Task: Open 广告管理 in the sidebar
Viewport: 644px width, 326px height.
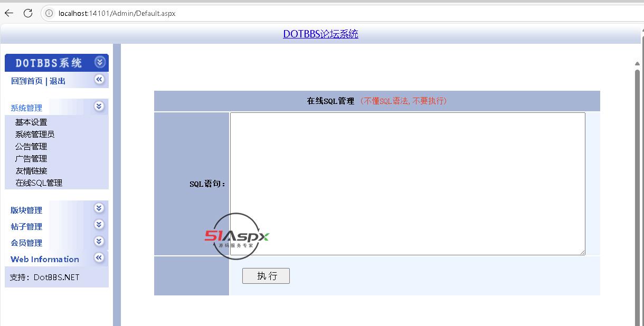Action: [x=31, y=158]
